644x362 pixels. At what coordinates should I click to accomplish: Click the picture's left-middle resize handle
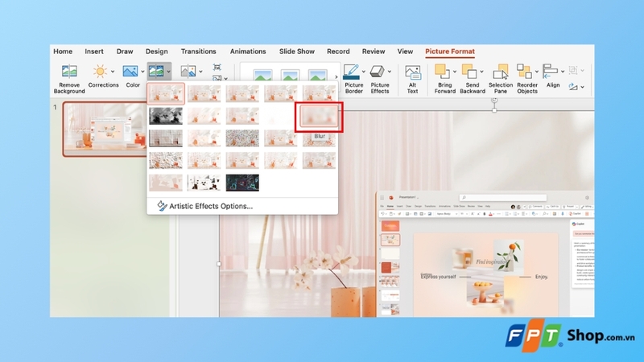click(219, 264)
